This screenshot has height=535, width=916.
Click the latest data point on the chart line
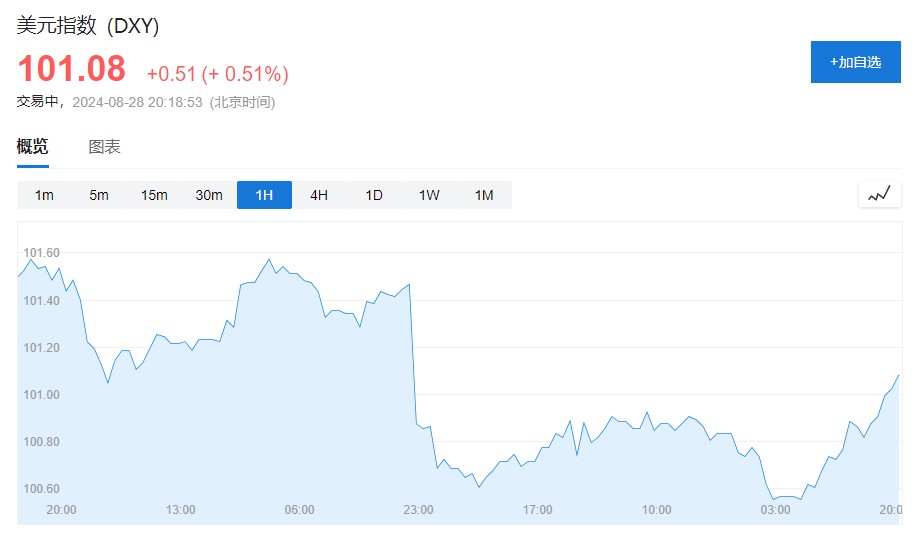coord(899,375)
